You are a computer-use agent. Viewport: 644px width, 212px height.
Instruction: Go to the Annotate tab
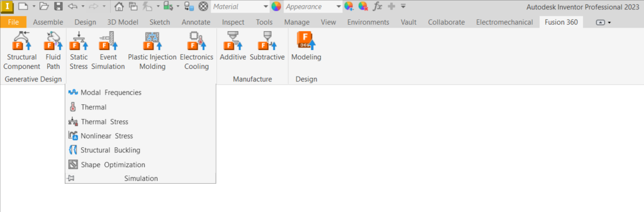tap(196, 22)
